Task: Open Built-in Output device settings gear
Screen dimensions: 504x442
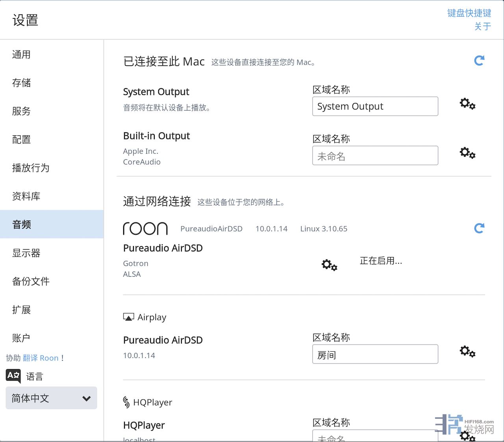Action: (467, 153)
